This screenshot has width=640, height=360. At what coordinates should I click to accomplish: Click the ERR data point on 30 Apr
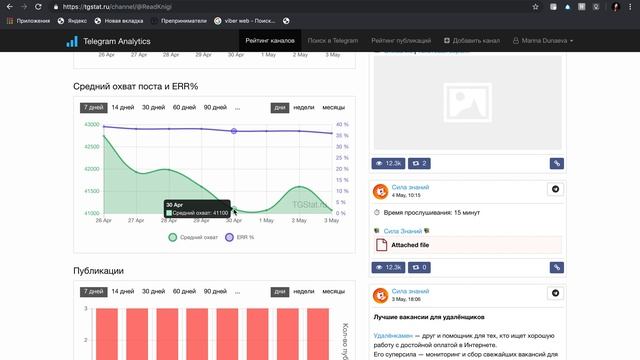234,131
